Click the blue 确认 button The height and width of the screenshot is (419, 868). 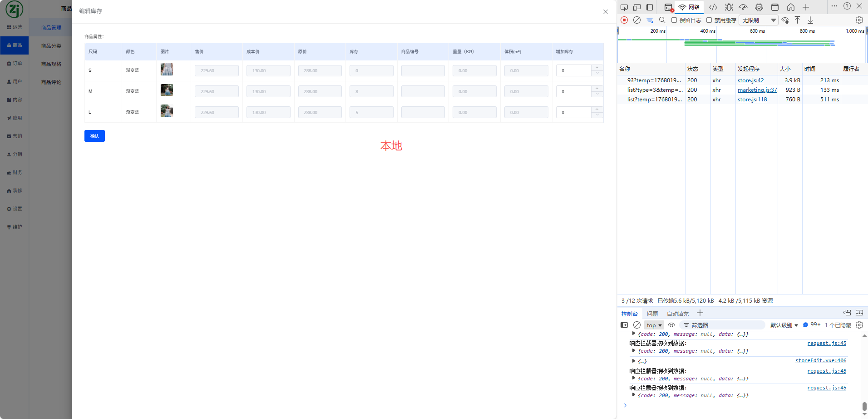(x=94, y=136)
